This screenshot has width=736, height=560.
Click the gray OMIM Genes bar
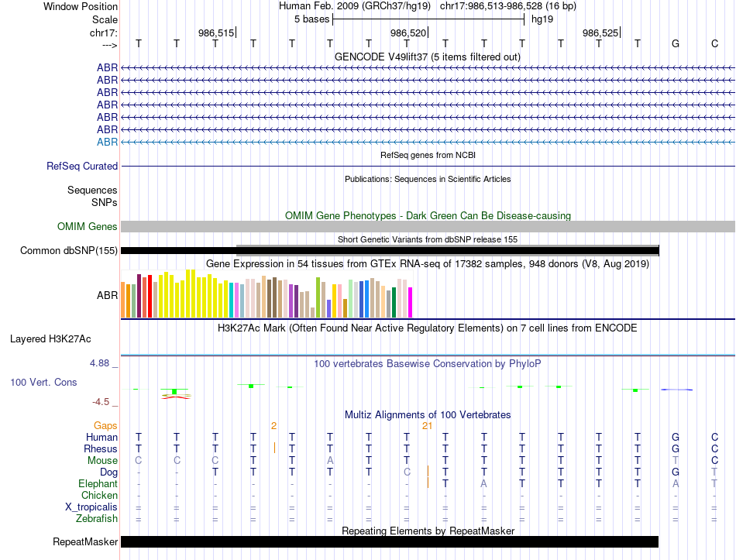[428, 226]
